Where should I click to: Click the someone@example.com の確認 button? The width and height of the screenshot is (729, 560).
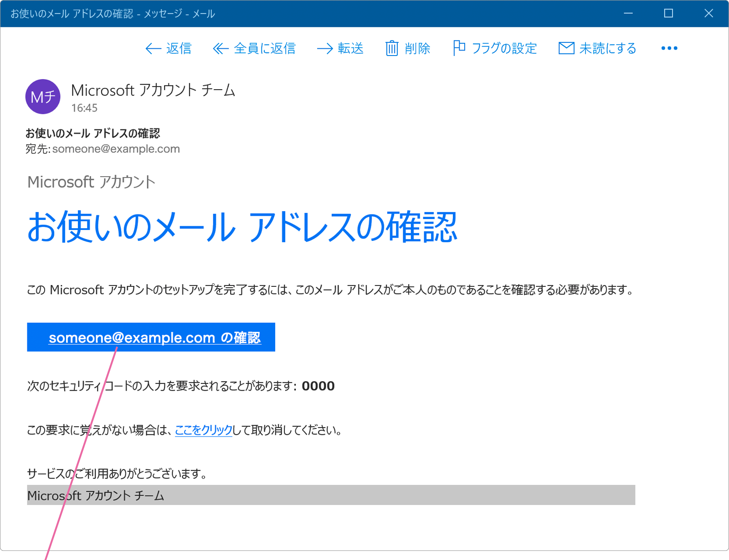tap(151, 337)
